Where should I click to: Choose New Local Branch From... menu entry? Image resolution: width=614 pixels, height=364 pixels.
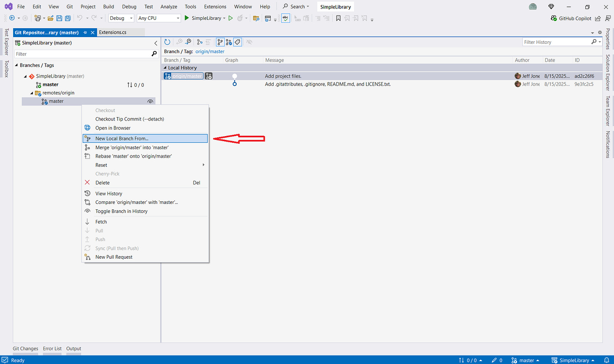click(x=145, y=139)
